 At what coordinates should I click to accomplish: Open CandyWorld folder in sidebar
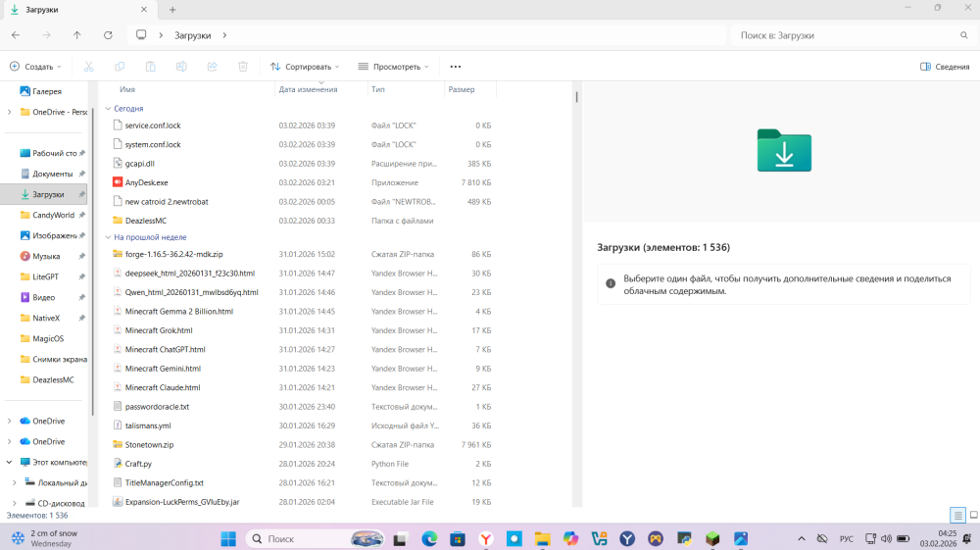pos(53,215)
